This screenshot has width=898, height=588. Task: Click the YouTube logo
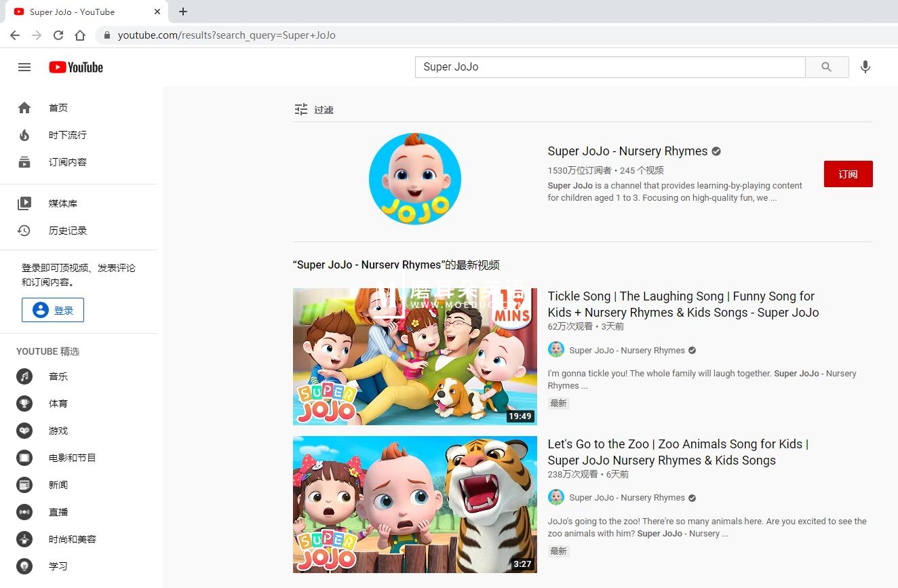76,67
